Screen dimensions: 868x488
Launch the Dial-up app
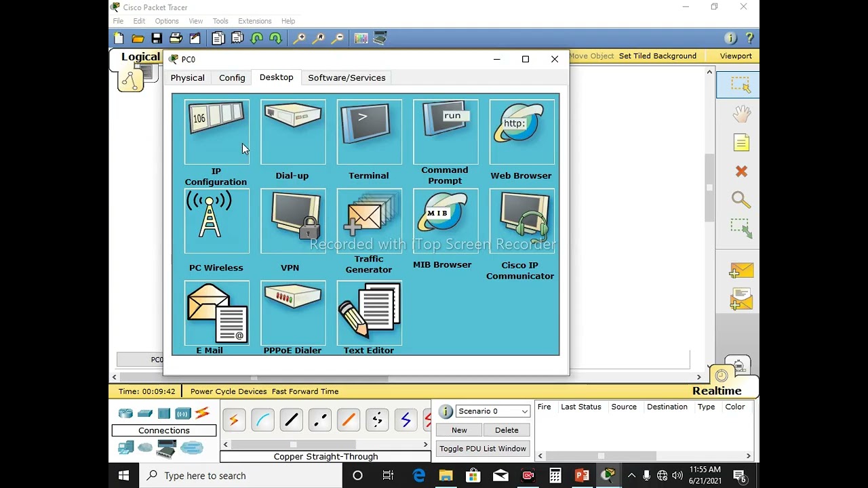click(x=293, y=132)
